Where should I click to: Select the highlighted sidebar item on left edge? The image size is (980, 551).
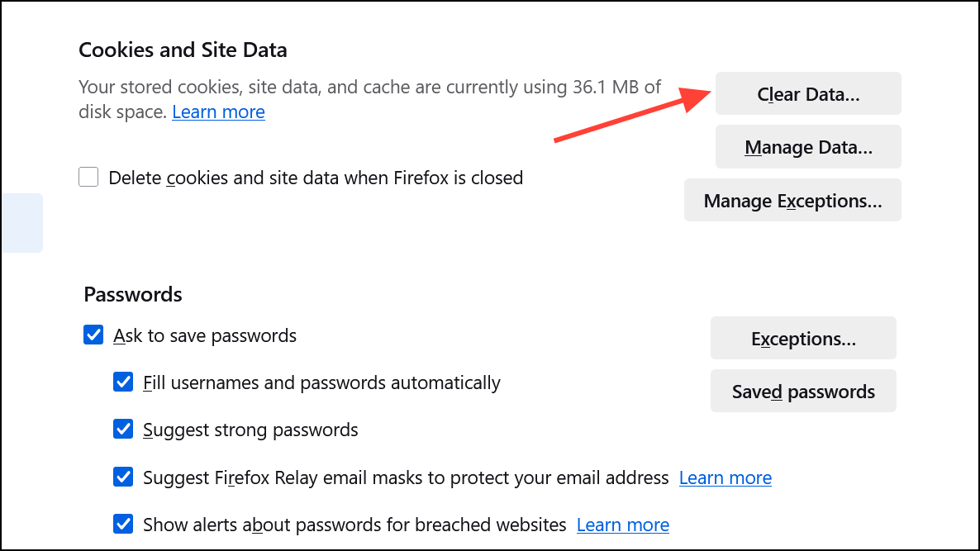22,222
